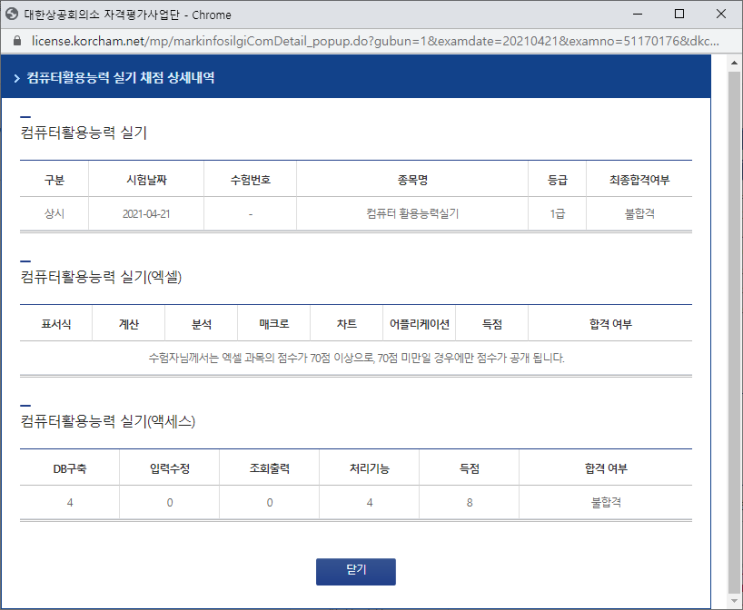Image resolution: width=743 pixels, height=610 pixels.
Task: Click the 컴퓨터활용능력 실기 section title
Action: (x=84, y=133)
